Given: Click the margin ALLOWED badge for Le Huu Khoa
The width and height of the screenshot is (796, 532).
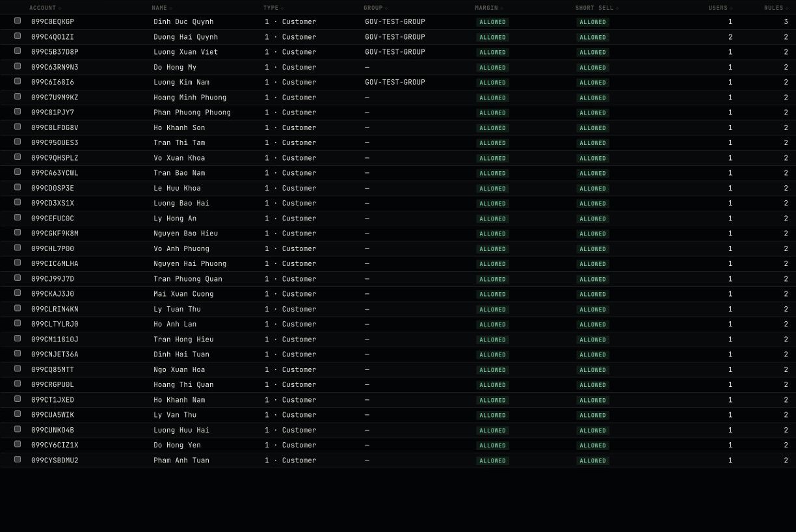Looking at the screenshot, I should [492, 189].
